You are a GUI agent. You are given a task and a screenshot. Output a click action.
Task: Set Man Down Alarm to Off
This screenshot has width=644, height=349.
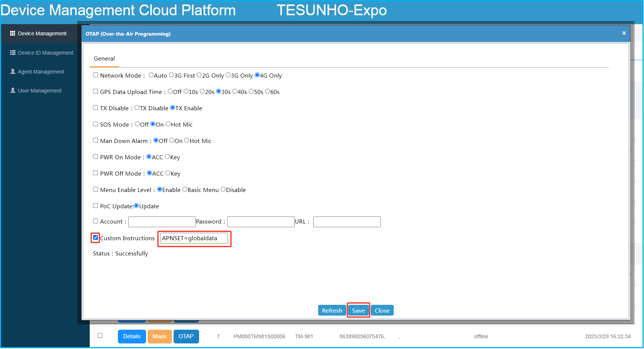click(156, 140)
